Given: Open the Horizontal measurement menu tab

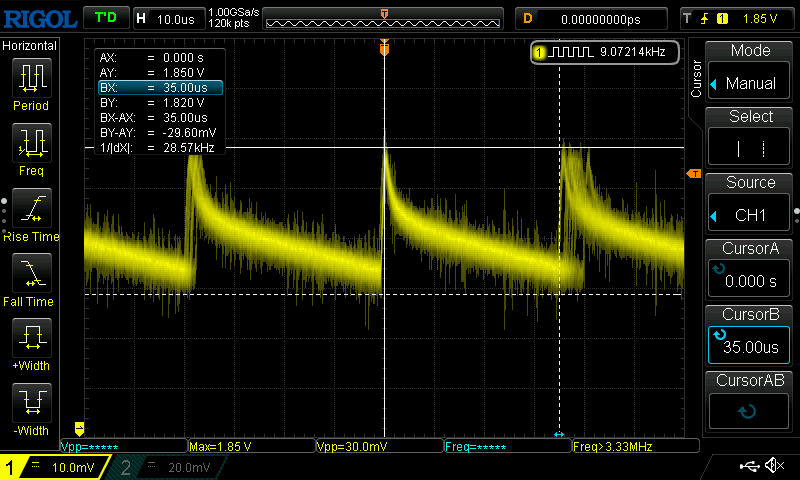Looking at the screenshot, I should click(30, 46).
